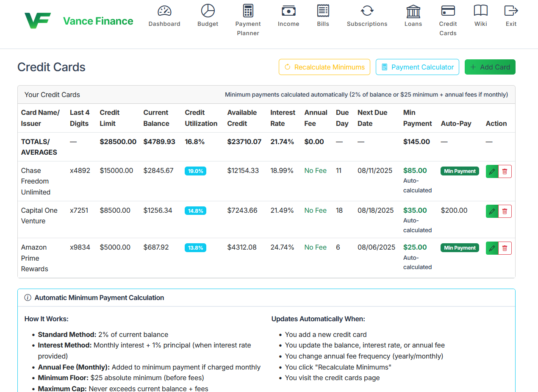
Task: Edit the Chase Freedom Unlimited card
Action: tap(492, 171)
